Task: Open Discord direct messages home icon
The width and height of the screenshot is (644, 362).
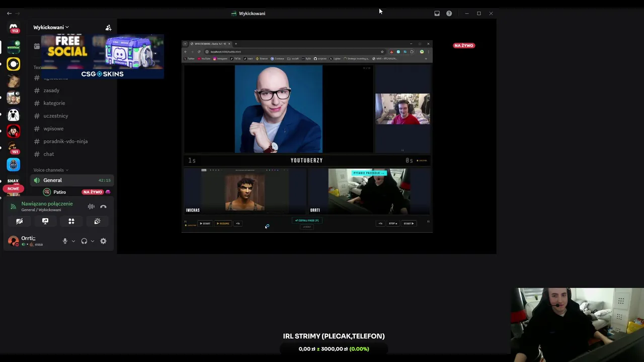Action: 14,28
